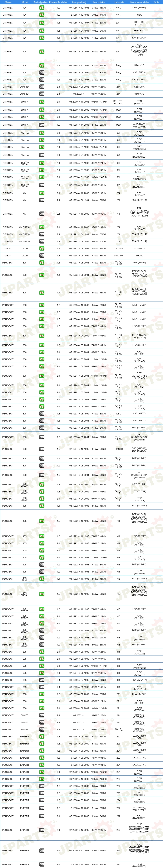Click date cell "11.1991 -> 04.1994"
This screenshot has width=163, height=868.
[79, 234]
